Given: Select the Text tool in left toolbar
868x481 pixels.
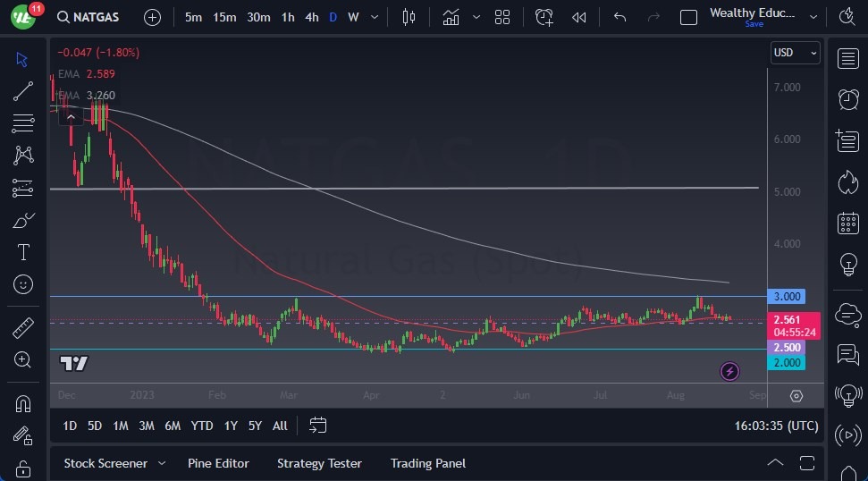Looking at the screenshot, I should pos(23,252).
